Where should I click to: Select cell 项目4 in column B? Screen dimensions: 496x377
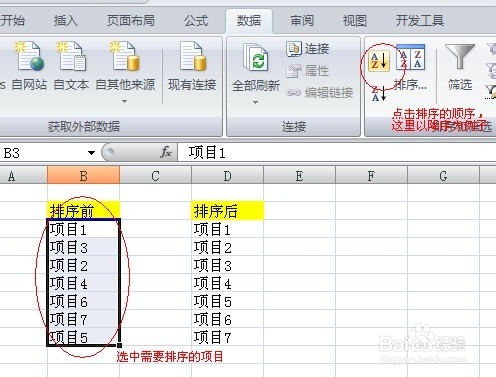click(x=83, y=283)
